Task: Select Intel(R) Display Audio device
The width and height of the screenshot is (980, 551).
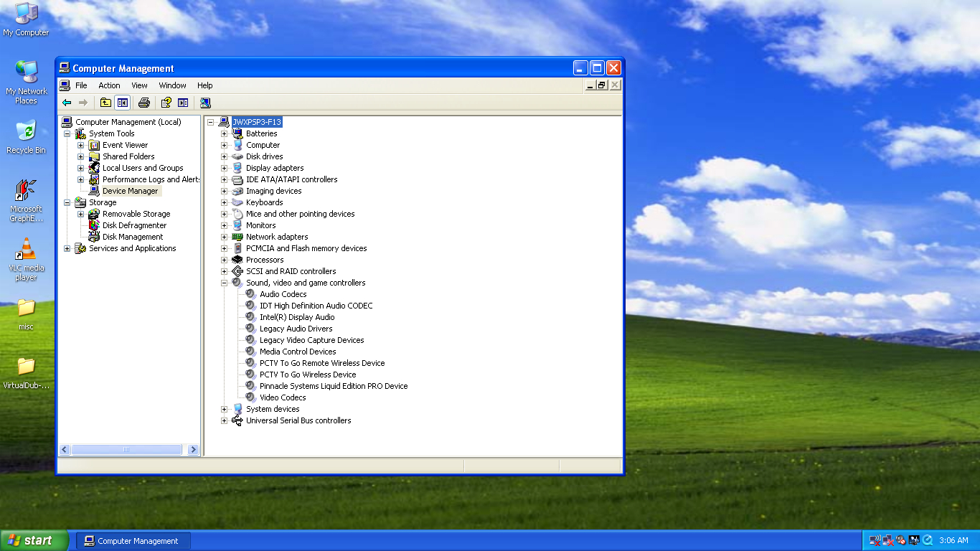Action: 297,317
